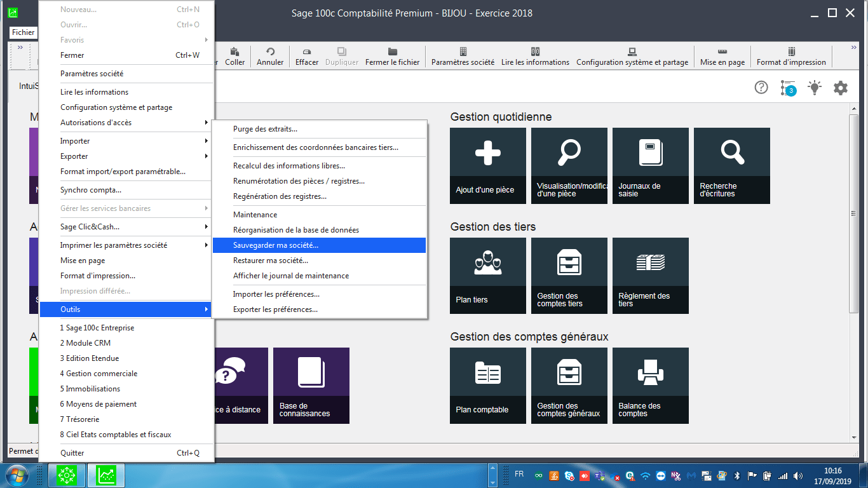Click the FR language indicator in taskbar
Screen dimensions: 868x488
(x=519, y=474)
